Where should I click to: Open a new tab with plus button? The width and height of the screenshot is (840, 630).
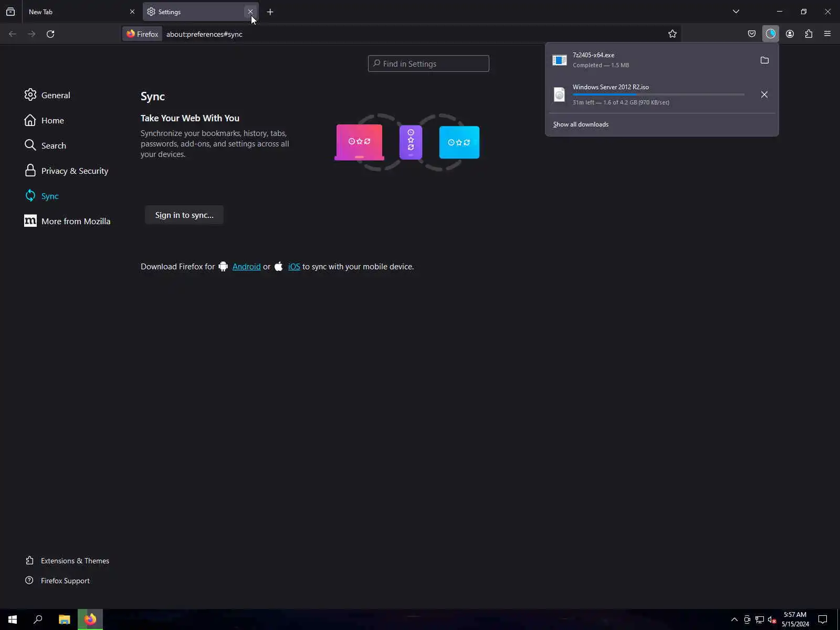[270, 12]
